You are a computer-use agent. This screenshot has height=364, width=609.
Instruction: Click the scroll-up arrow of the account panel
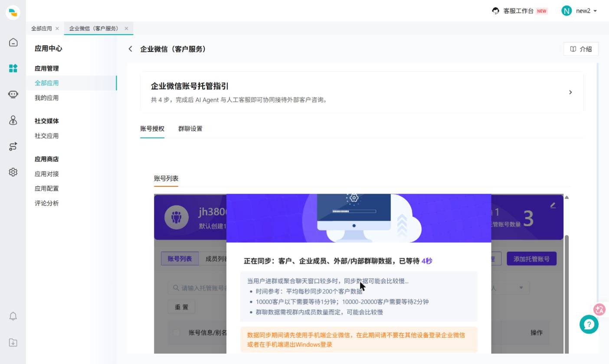566,198
